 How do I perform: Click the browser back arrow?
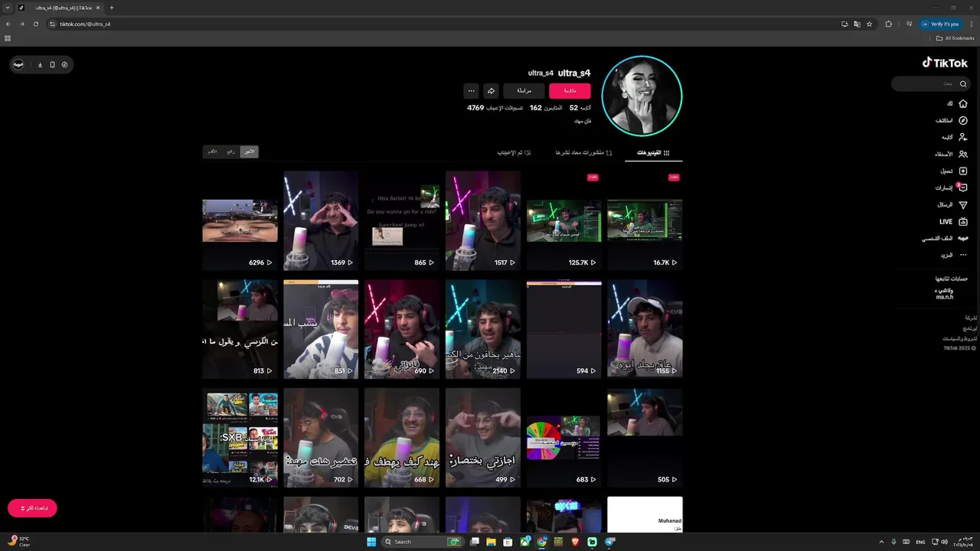8,24
